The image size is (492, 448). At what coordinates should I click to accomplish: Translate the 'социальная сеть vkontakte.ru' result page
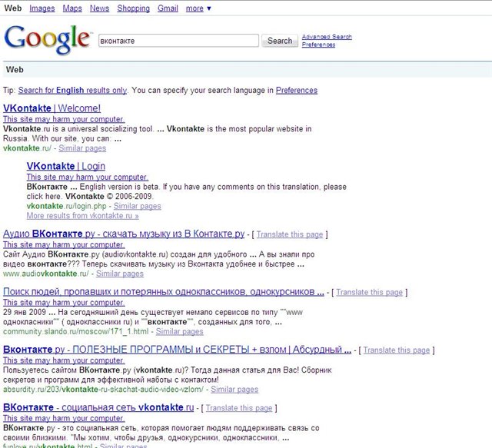pyautogui.click(x=239, y=408)
